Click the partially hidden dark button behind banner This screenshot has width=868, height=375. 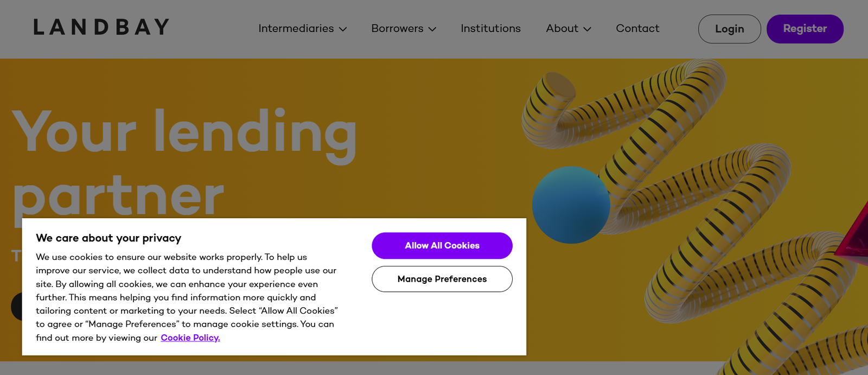click(x=16, y=306)
